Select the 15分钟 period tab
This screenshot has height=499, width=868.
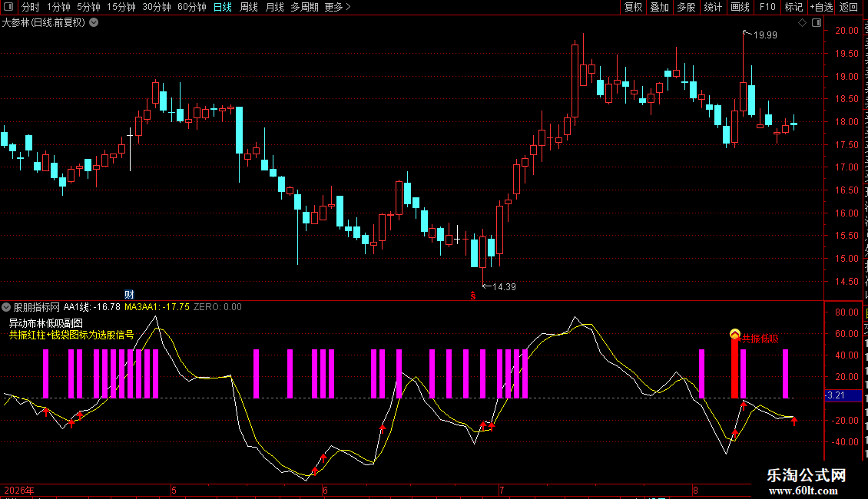[x=121, y=7]
